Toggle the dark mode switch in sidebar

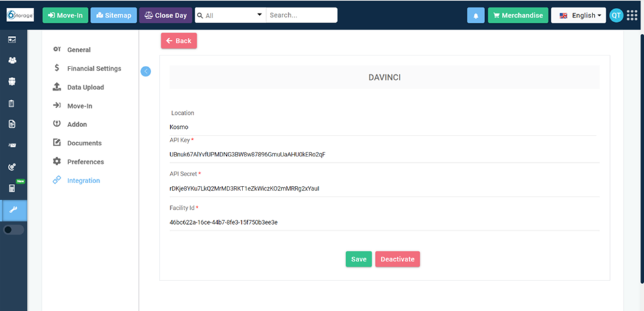(13, 230)
